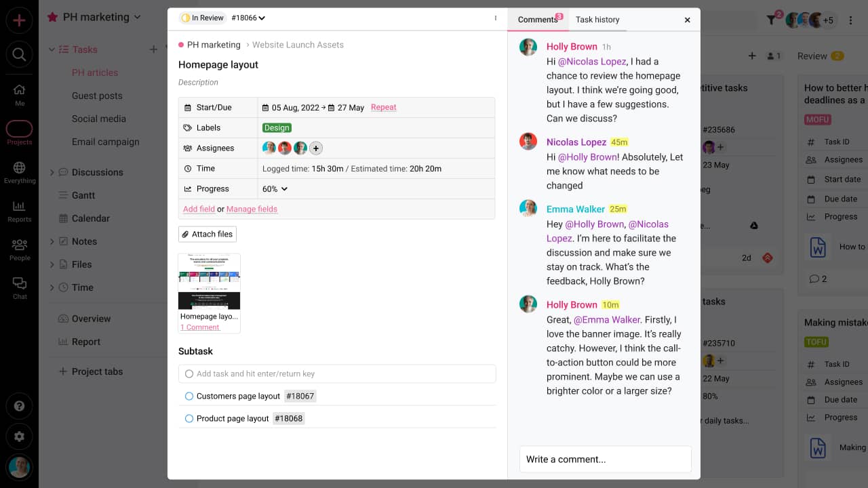Open Calendar in sidebar
The height and width of the screenshot is (488, 868).
(90, 218)
